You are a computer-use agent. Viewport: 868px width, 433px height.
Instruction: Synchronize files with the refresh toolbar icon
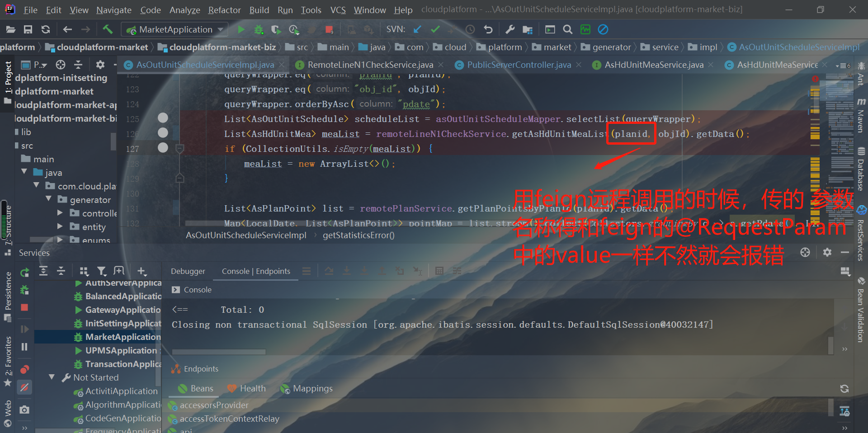click(46, 29)
